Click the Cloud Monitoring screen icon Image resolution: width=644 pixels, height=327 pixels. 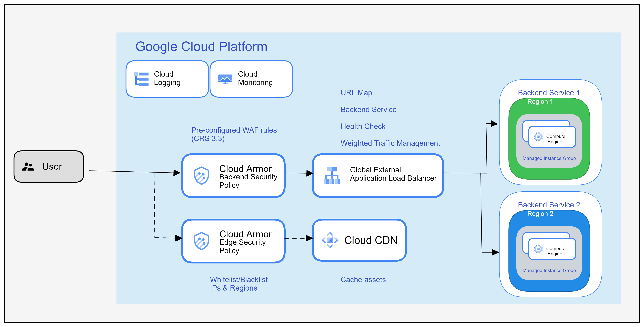pyautogui.click(x=225, y=79)
